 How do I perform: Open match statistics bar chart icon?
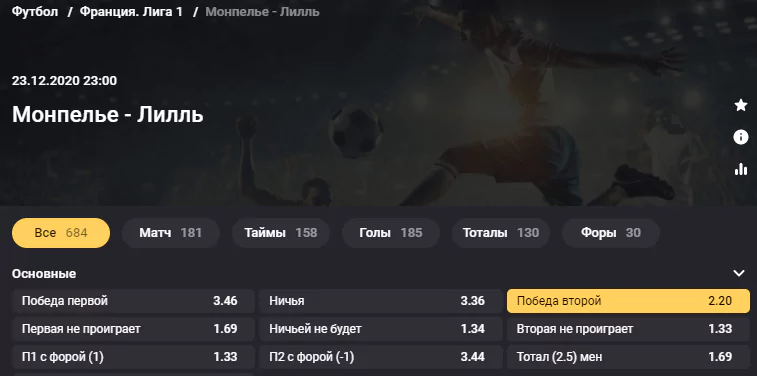741,169
